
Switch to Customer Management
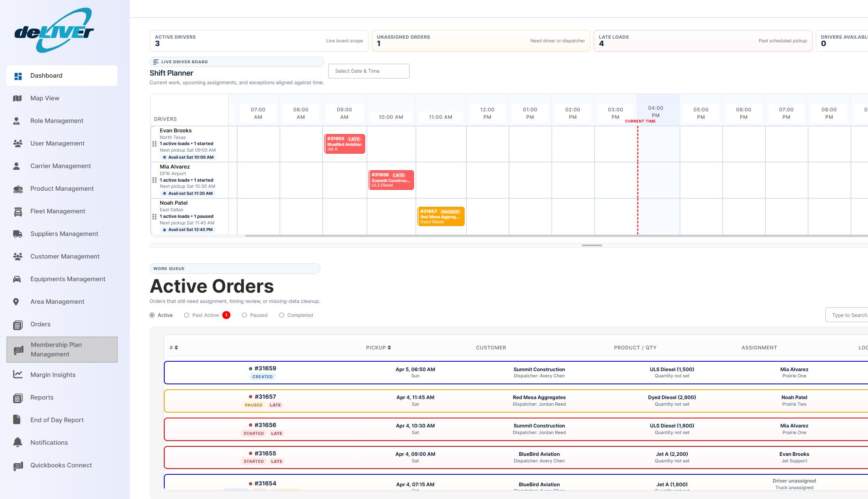[17, 256]
